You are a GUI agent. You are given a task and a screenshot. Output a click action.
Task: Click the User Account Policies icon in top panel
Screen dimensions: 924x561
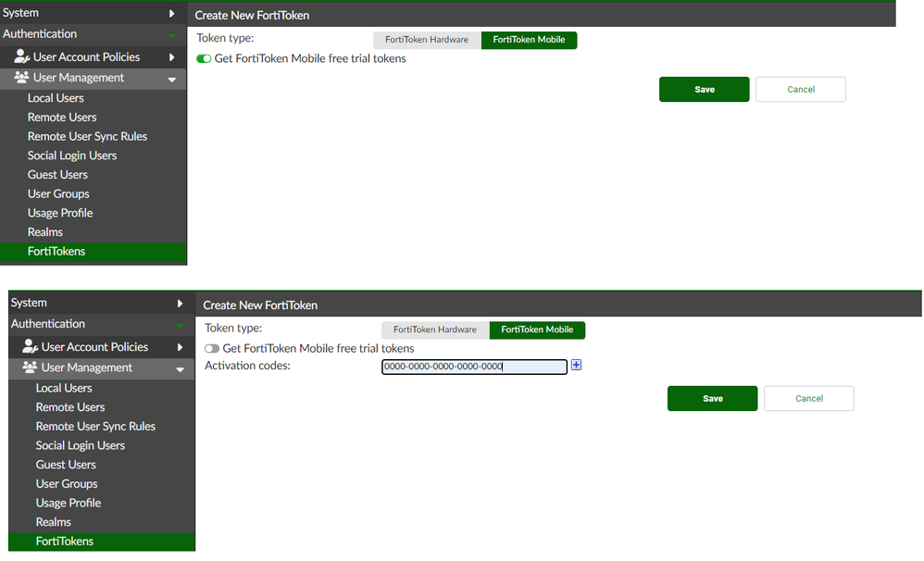(x=22, y=56)
